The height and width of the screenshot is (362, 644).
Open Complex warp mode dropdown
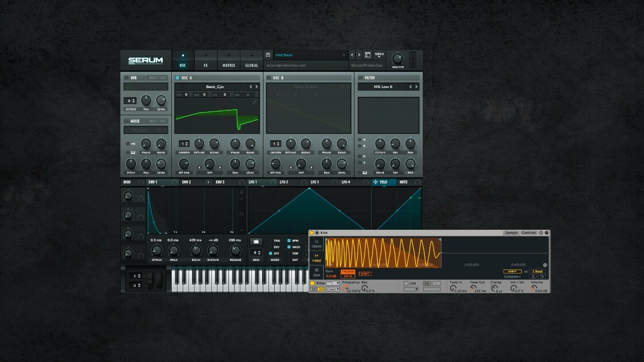click(x=512, y=276)
